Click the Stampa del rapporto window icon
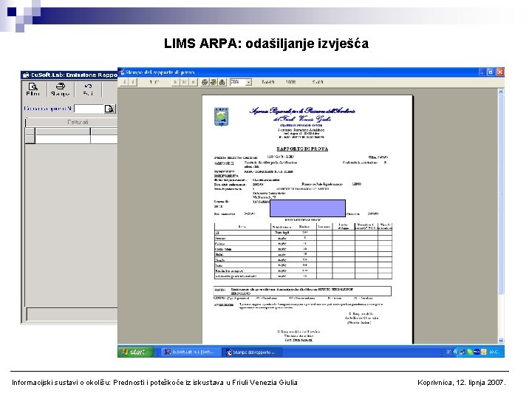Image resolution: width=532 pixels, height=399 pixels. 121,72
